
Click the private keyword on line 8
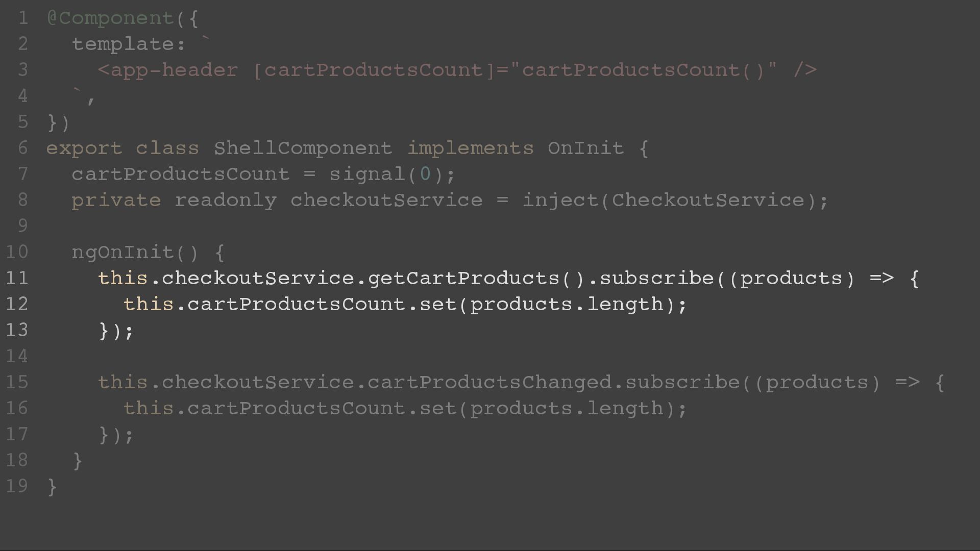pyautogui.click(x=116, y=201)
